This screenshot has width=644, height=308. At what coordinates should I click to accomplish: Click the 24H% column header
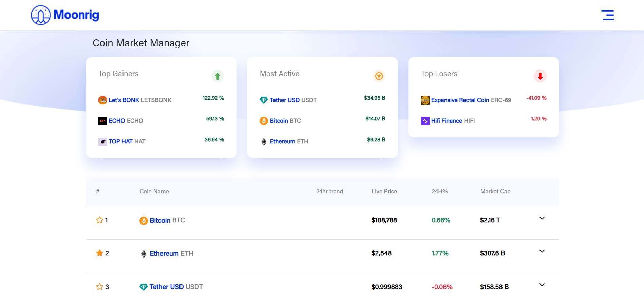[x=439, y=191]
